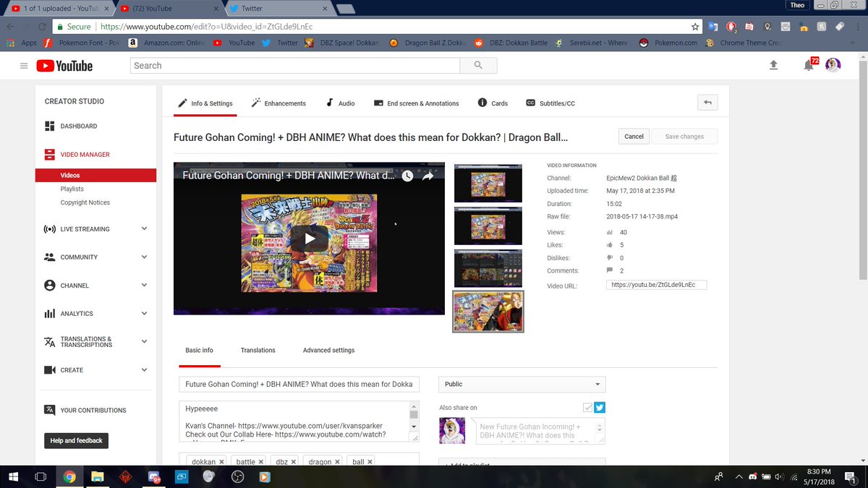Image resolution: width=868 pixels, height=488 pixels.
Task: Open the YouTube hamburger guide menu
Action: [24, 66]
